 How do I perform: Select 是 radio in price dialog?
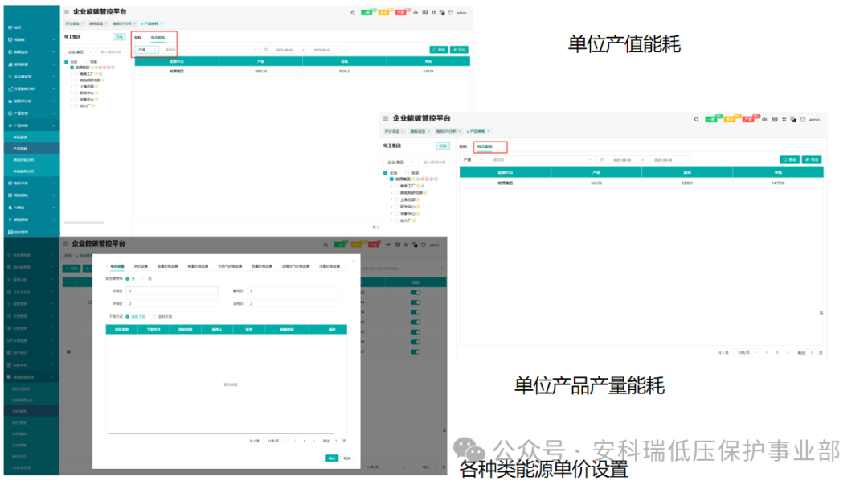127,279
